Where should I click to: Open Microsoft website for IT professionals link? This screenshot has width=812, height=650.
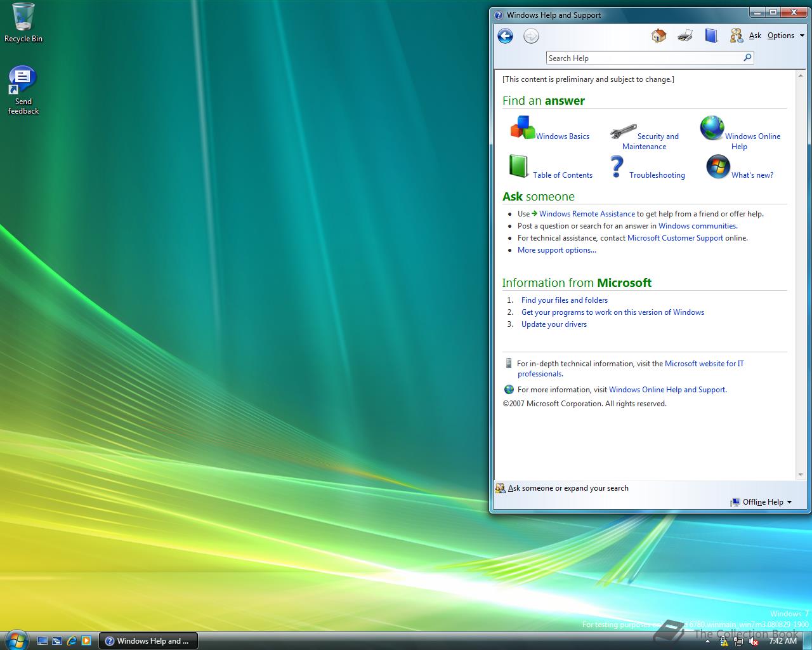[x=704, y=364]
